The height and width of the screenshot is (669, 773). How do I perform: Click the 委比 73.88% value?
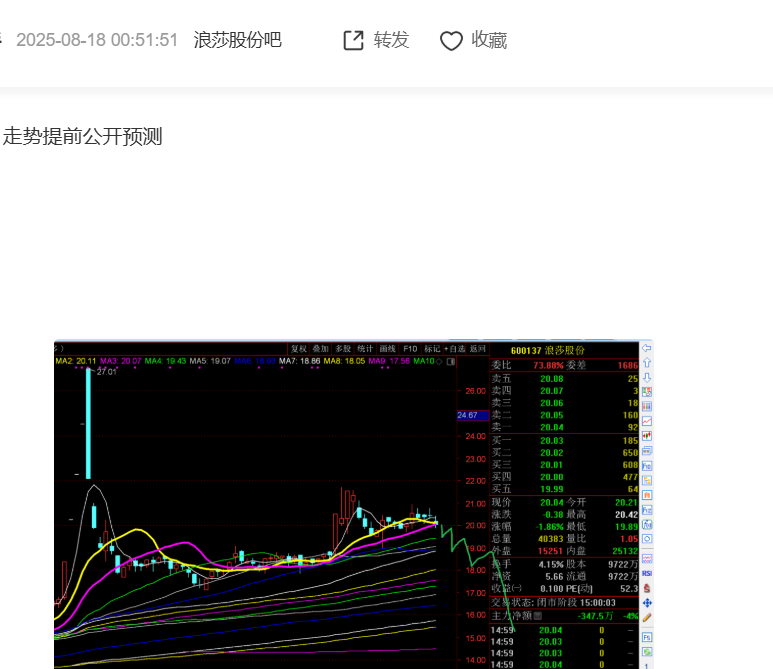548,365
